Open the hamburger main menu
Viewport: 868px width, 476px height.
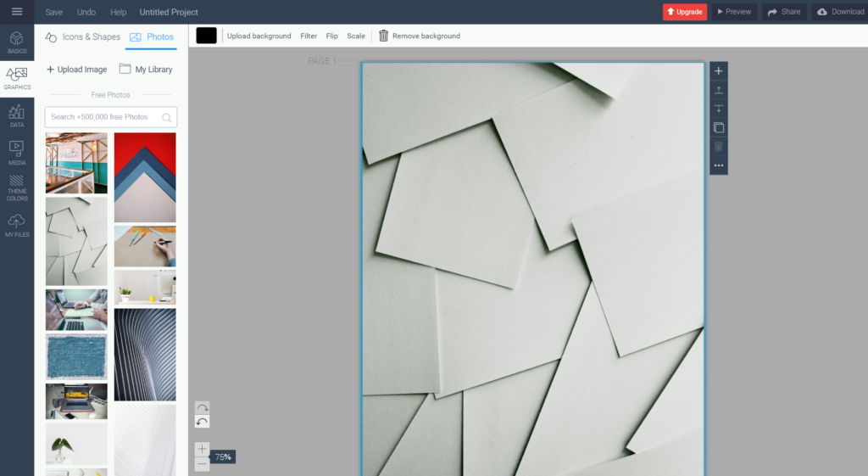(17, 12)
